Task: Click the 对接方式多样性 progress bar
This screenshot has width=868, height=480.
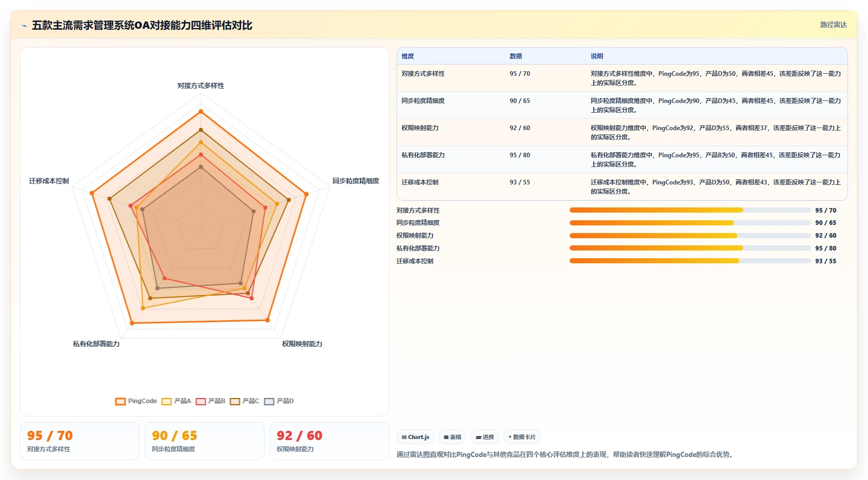Action: pos(690,210)
